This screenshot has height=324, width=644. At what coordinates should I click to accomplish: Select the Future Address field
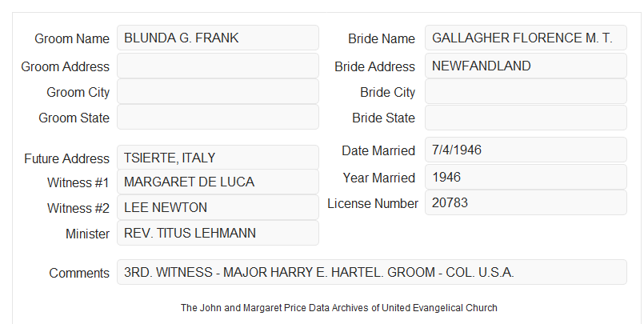pos(218,158)
